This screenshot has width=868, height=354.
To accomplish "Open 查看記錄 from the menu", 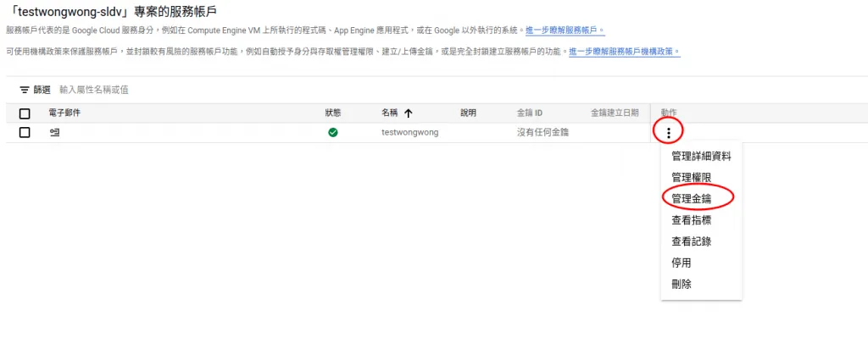I will [x=691, y=241].
